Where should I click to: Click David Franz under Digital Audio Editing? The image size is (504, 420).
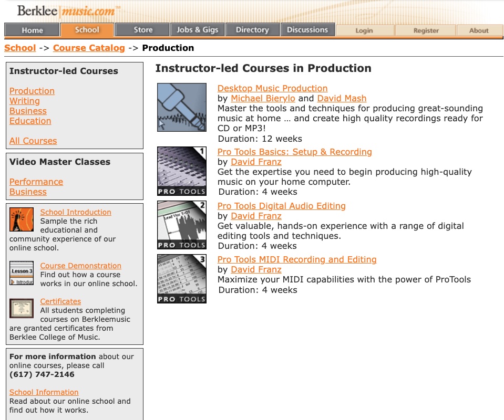point(256,216)
